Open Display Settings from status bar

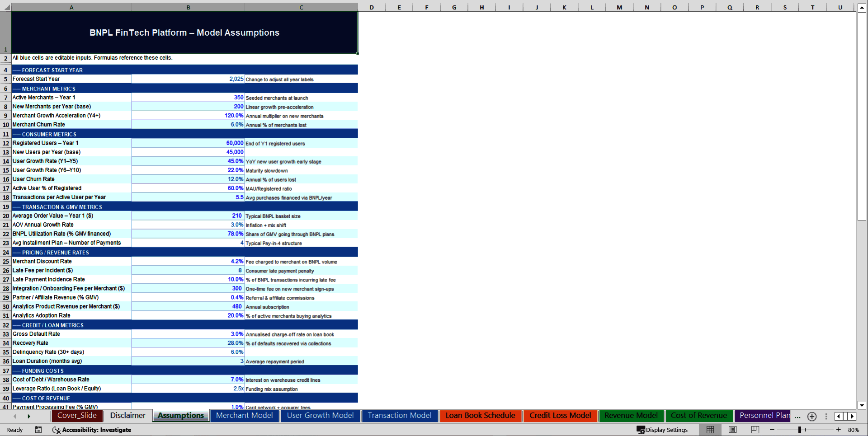tap(662, 430)
